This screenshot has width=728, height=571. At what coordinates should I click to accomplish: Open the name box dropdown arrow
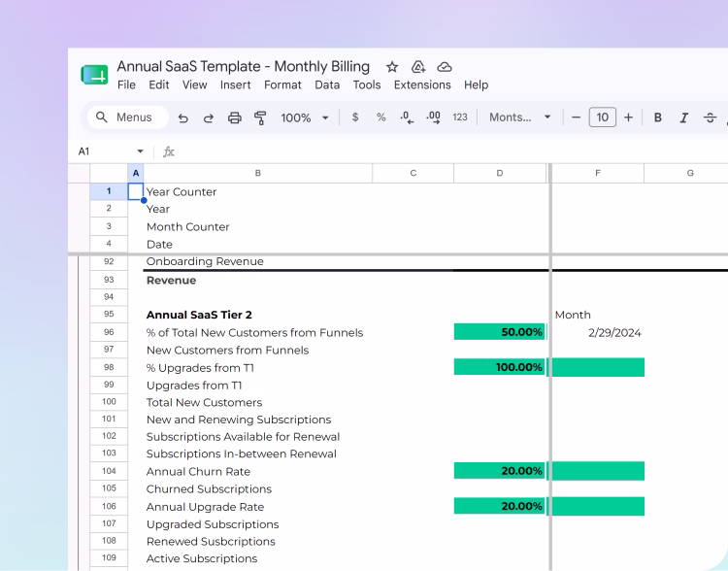click(140, 151)
